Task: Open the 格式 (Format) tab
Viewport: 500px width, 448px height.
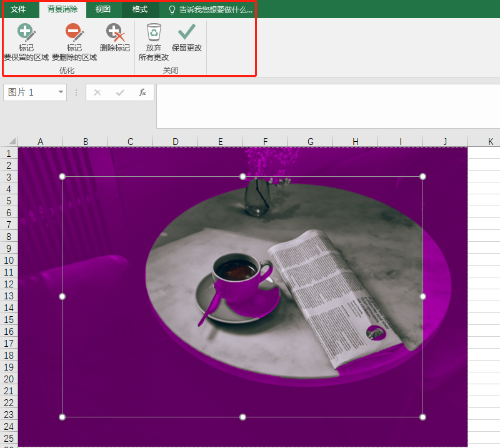Action: [x=140, y=9]
